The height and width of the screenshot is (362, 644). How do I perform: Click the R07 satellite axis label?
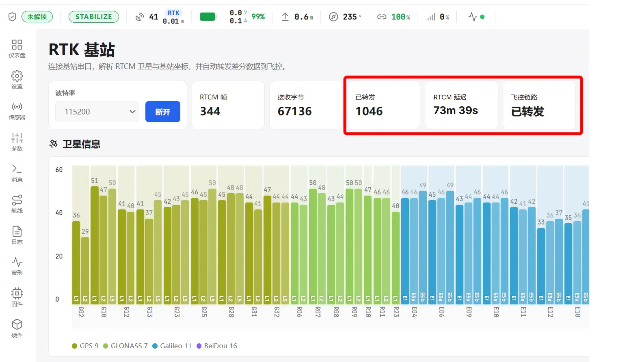318,312
